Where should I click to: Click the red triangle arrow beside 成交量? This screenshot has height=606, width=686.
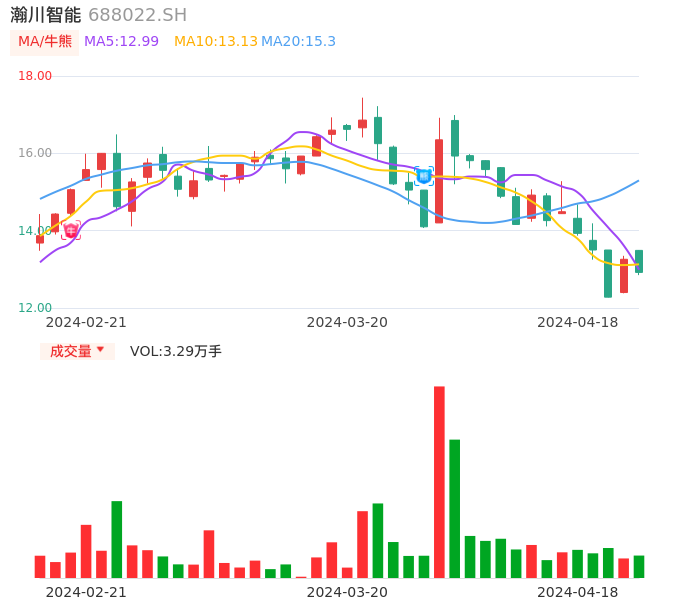point(100,350)
